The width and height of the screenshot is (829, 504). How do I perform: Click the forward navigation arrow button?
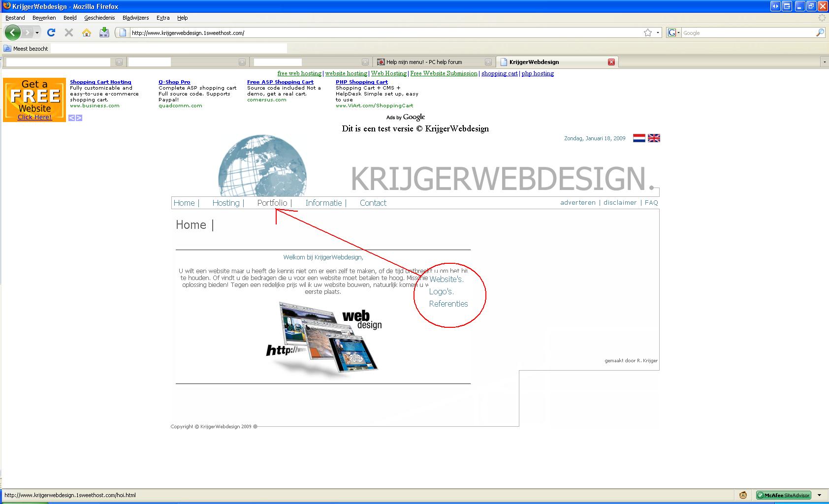pos(28,32)
